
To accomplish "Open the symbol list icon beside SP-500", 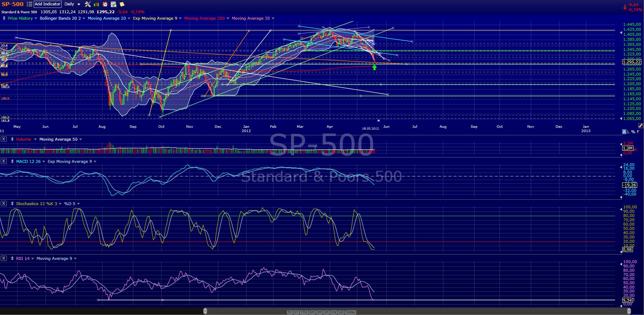I will tap(29, 4).
